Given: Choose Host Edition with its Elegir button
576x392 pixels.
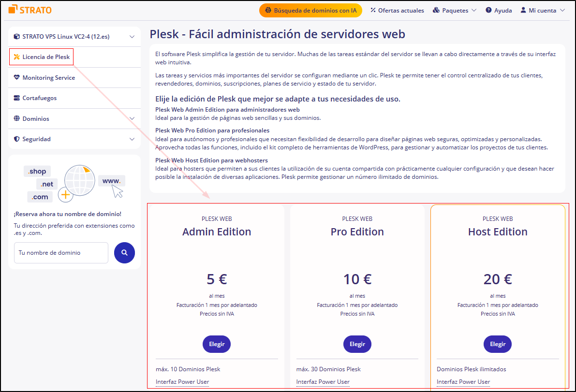Looking at the screenshot, I should (497, 344).
